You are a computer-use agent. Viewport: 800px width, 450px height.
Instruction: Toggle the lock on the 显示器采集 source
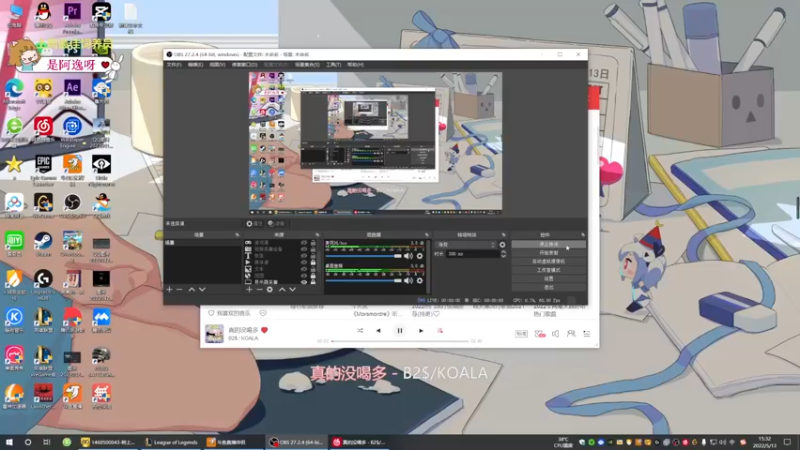pos(313,282)
